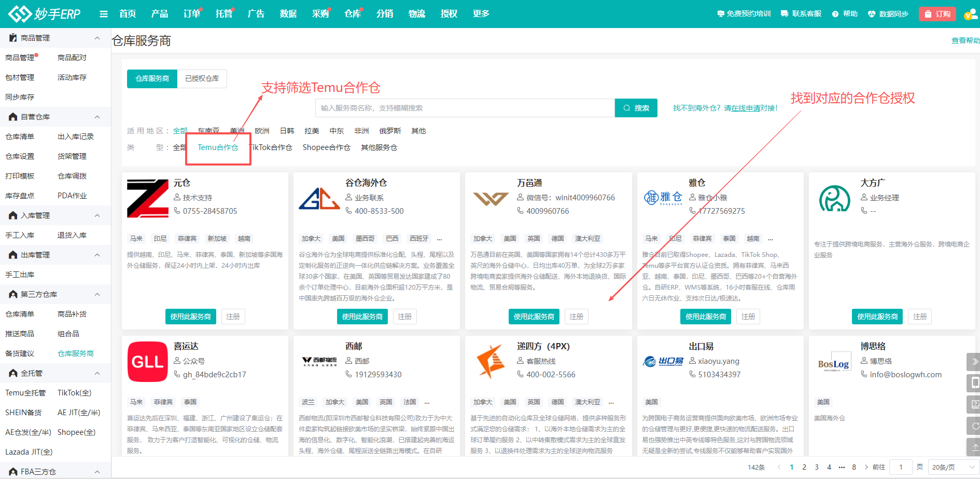The image size is (980, 479).
Task: Click the 在线申请 link
Action: pyautogui.click(x=746, y=108)
